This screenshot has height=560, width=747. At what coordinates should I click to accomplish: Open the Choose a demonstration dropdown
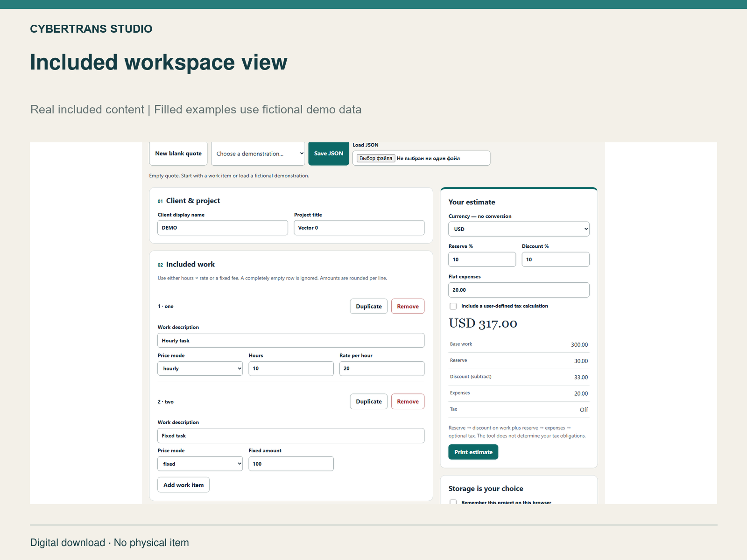258,154
